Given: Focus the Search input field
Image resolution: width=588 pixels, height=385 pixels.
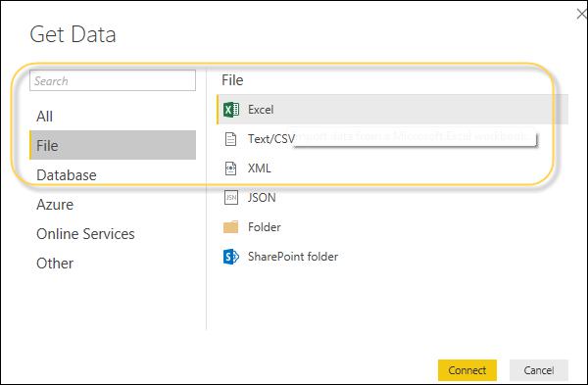Looking at the screenshot, I should coord(113,80).
